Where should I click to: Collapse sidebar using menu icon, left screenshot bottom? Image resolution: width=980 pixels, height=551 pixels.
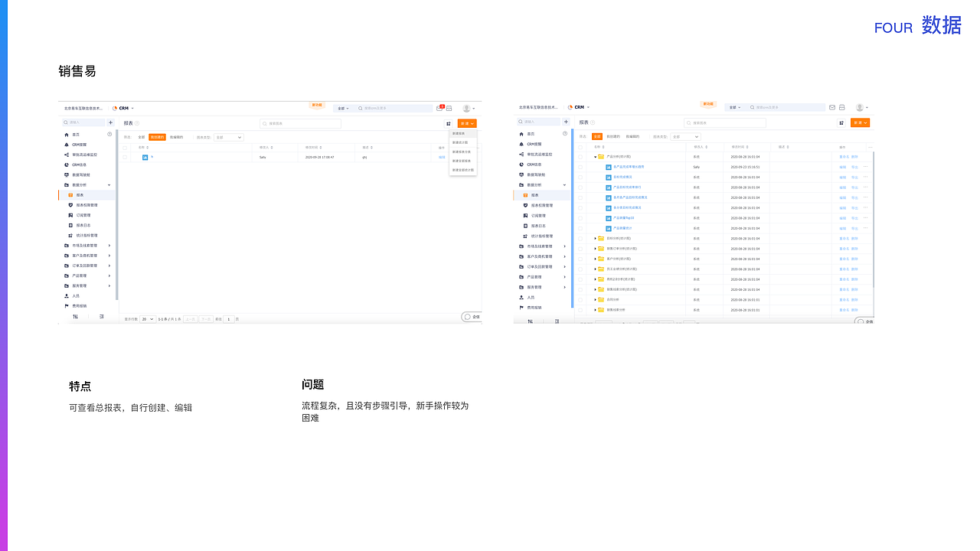coord(102,316)
